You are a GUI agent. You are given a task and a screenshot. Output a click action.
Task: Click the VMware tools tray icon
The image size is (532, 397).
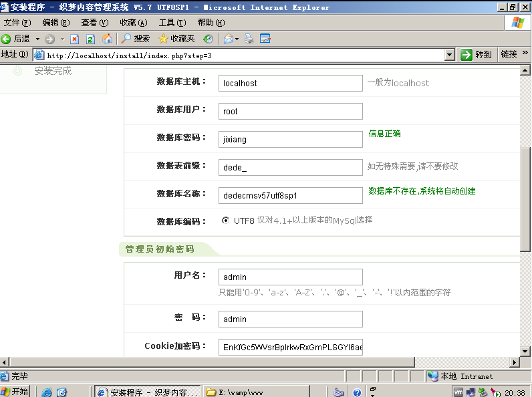click(x=458, y=392)
